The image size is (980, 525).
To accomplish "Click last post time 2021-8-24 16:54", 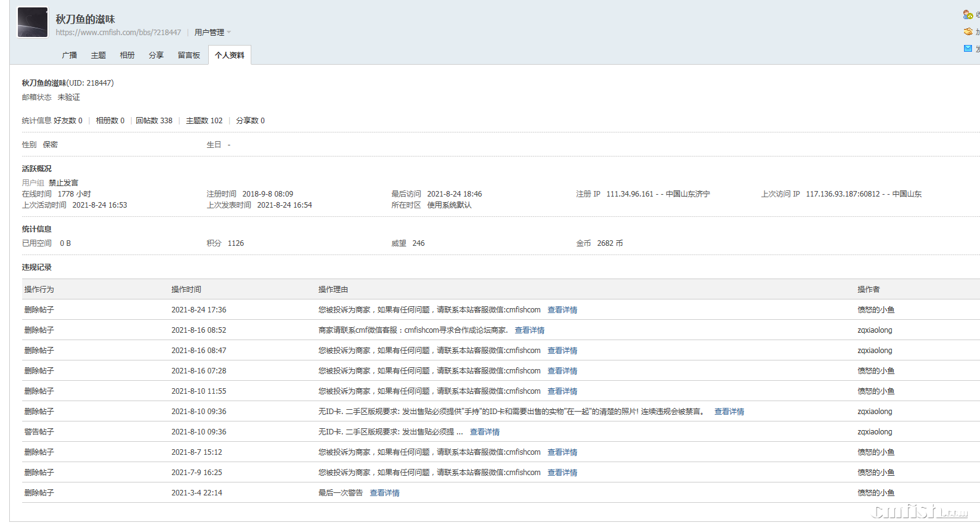I will coord(285,205).
